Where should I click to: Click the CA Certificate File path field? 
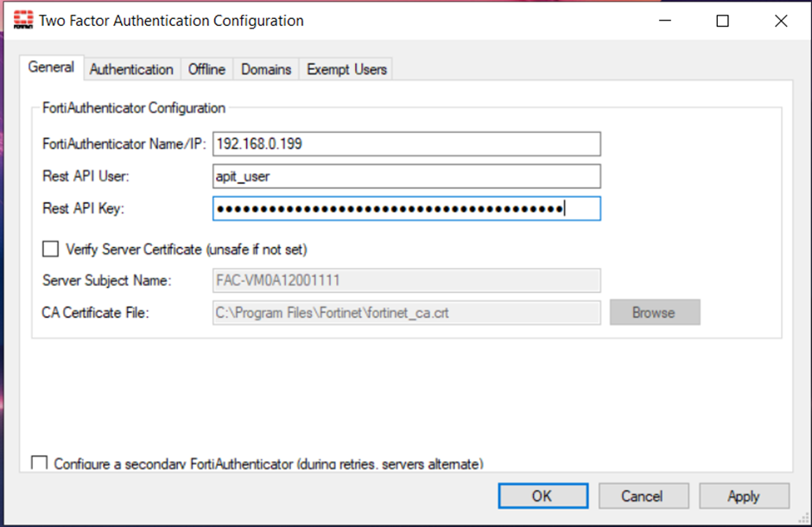[x=406, y=313]
